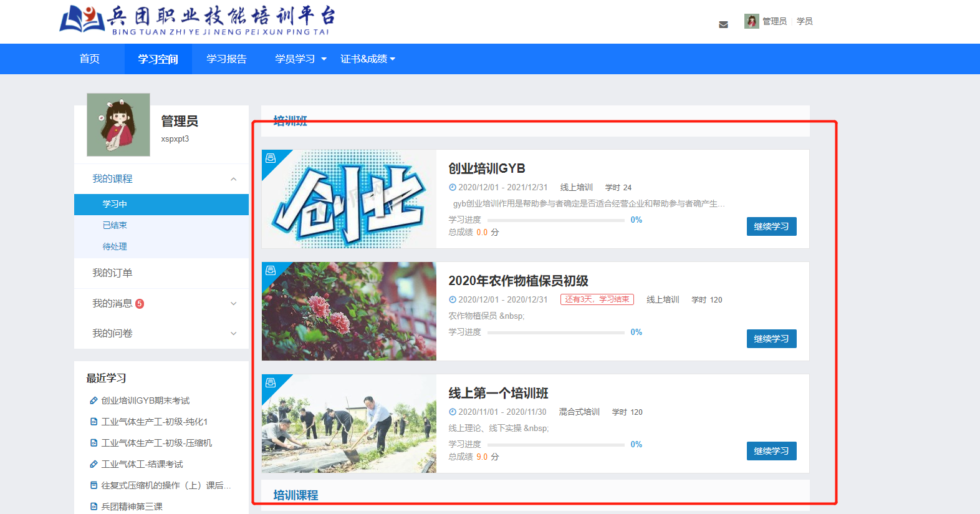The height and width of the screenshot is (514, 980).
Task: Expand the 我的问卷 sidebar section
Action: pyautogui.click(x=233, y=334)
